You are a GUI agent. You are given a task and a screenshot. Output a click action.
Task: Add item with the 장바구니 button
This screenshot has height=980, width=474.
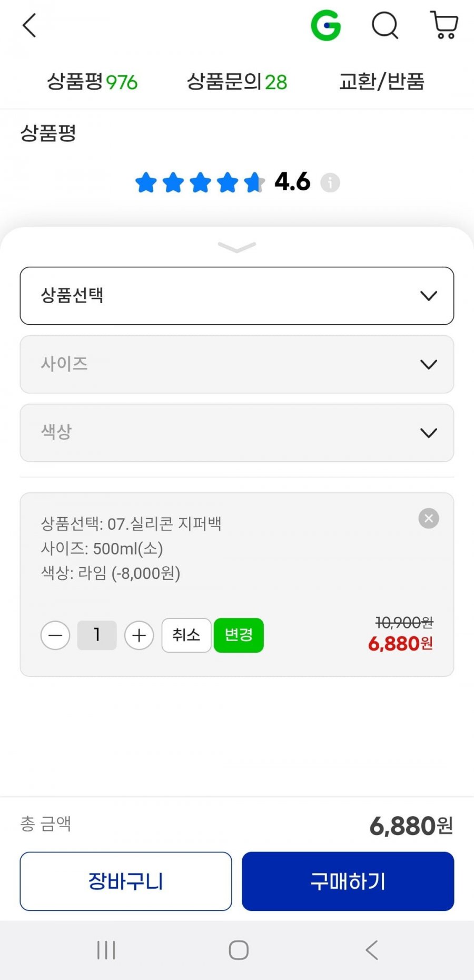126,881
